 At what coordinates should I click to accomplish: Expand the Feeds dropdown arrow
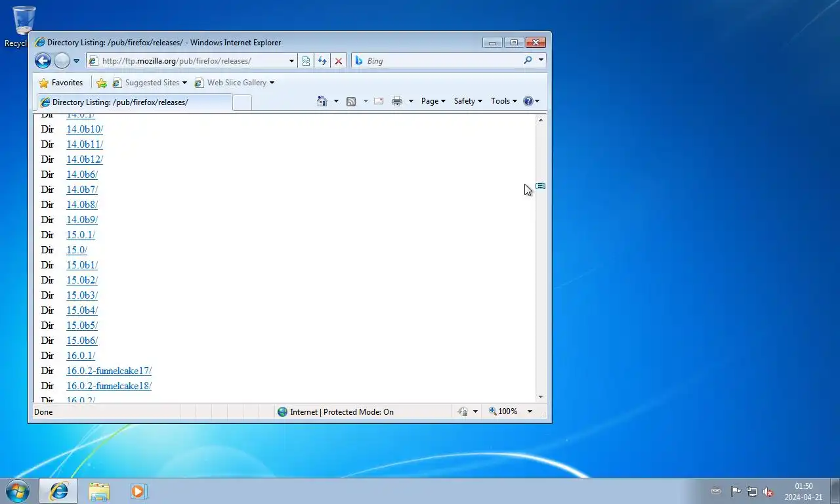point(366,101)
